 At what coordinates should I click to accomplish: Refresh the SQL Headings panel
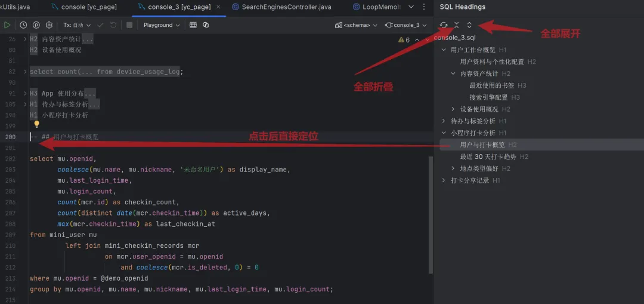click(444, 25)
